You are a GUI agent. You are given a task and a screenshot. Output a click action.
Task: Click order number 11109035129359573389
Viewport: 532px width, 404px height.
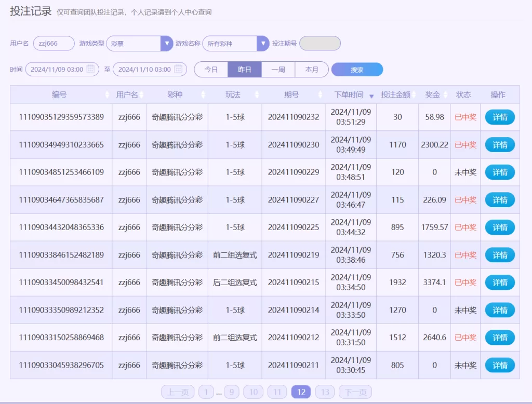pos(61,117)
